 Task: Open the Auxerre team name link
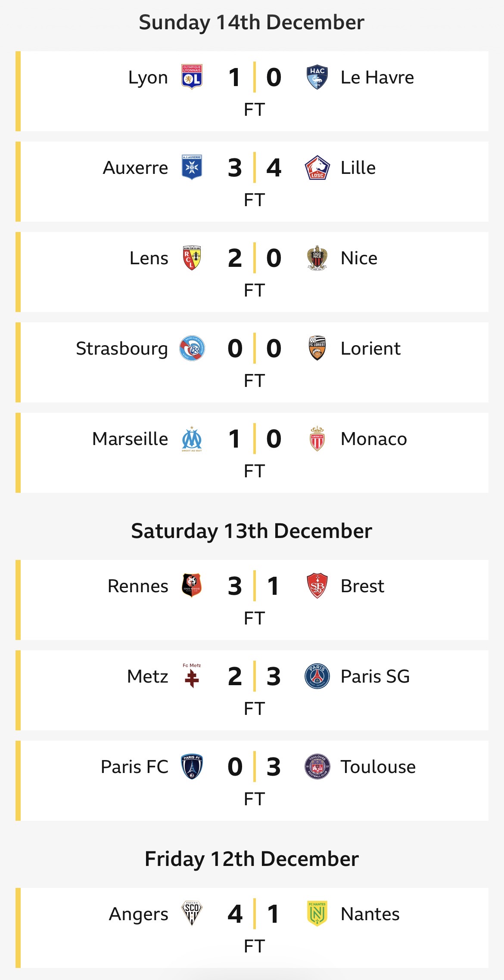(135, 168)
